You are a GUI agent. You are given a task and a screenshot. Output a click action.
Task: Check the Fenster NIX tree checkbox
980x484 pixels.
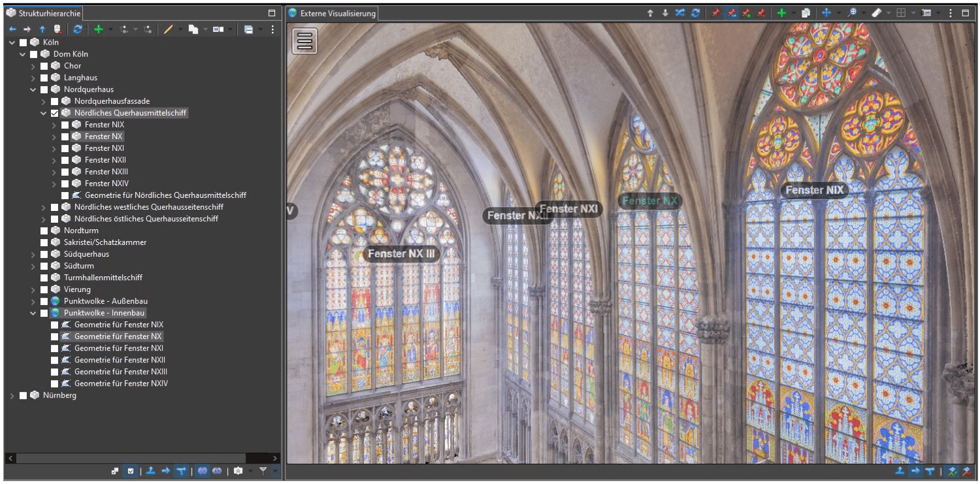click(65, 125)
